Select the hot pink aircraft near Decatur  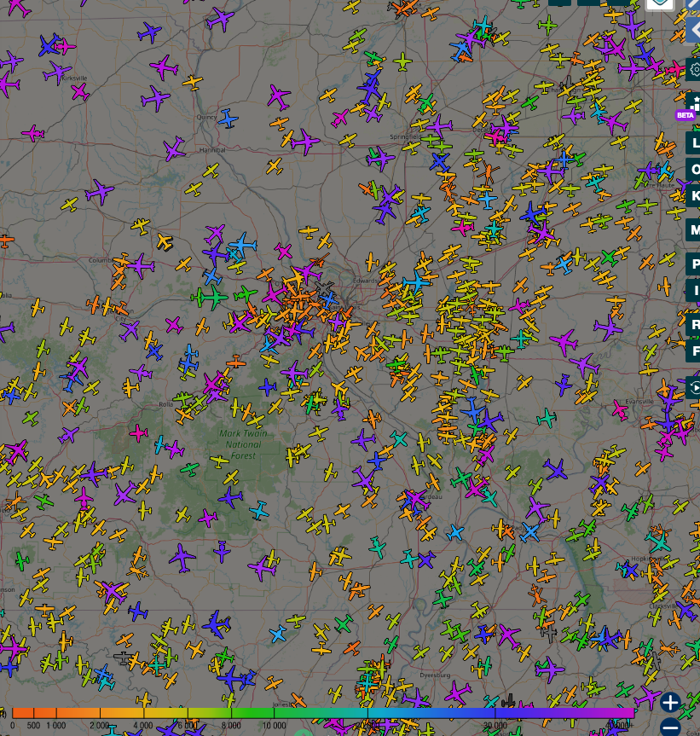coord(495,137)
